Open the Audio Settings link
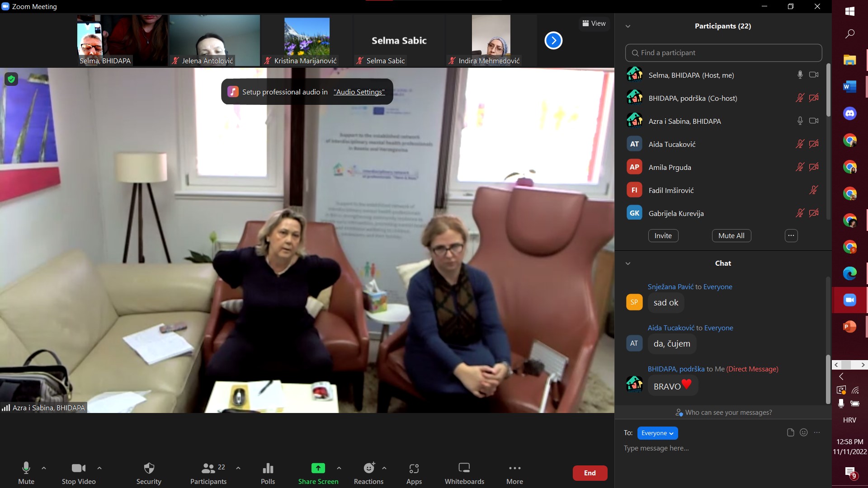 click(x=359, y=92)
